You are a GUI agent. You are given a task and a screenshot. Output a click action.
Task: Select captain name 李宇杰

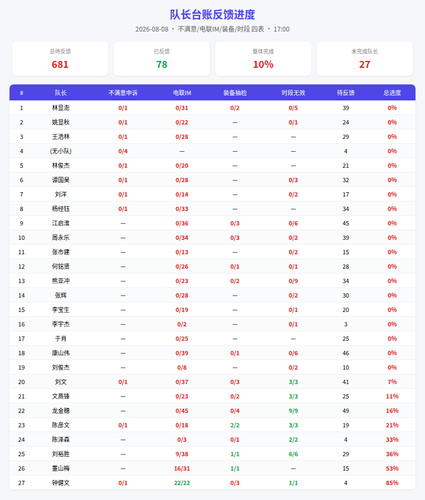(x=61, y=324)
